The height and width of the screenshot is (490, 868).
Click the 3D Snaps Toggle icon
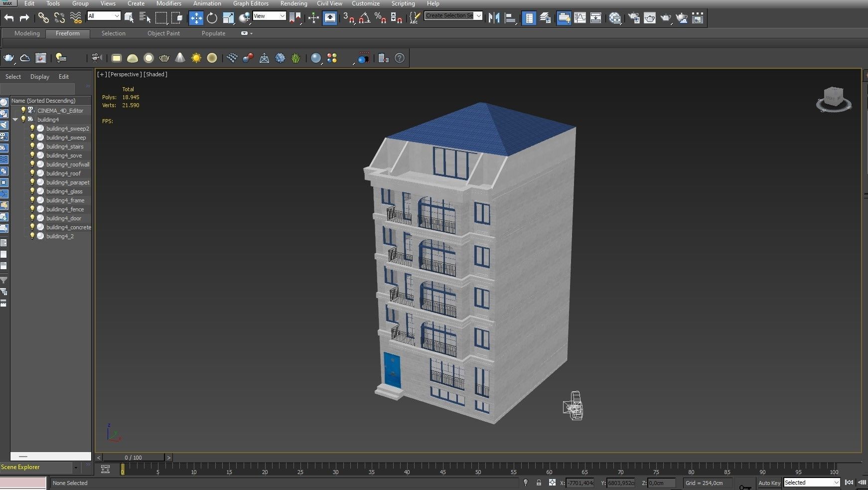coord(349,18)
